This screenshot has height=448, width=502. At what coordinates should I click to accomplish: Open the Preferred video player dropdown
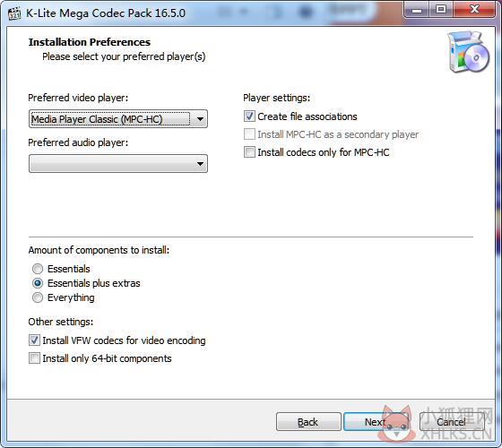pyautogui.click(x=118, y=119)
